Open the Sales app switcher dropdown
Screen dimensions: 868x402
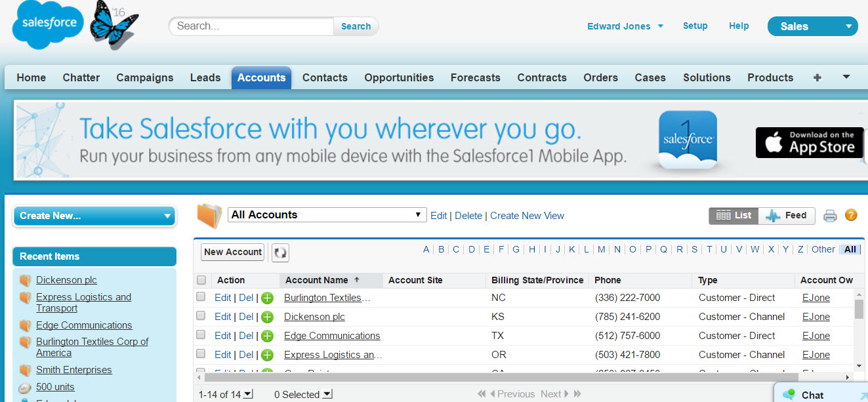point(812,26)
